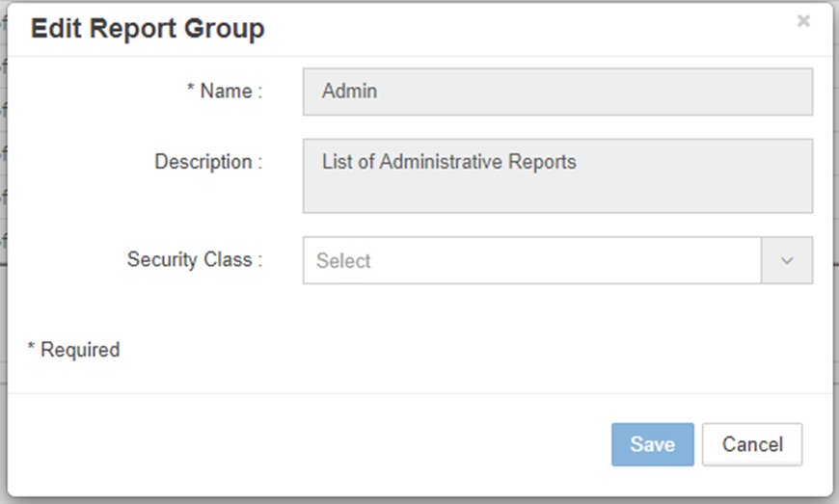The width and height of the screenshot is (839, 504).
Task: Close the Edit Report Group dialog
Action: (803, 21)
